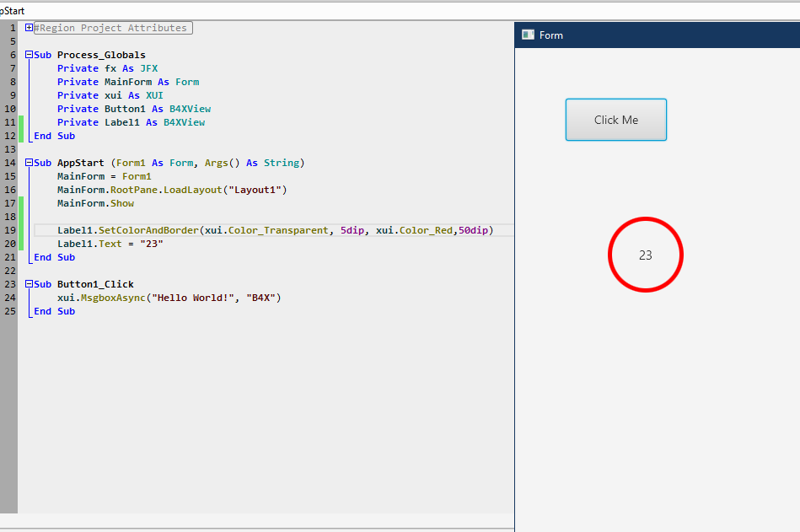The width and height of the screenshot is (800, 532).
Task: Place cursor on SetColorAndBorder method
Action: click(x=148, y=230)
